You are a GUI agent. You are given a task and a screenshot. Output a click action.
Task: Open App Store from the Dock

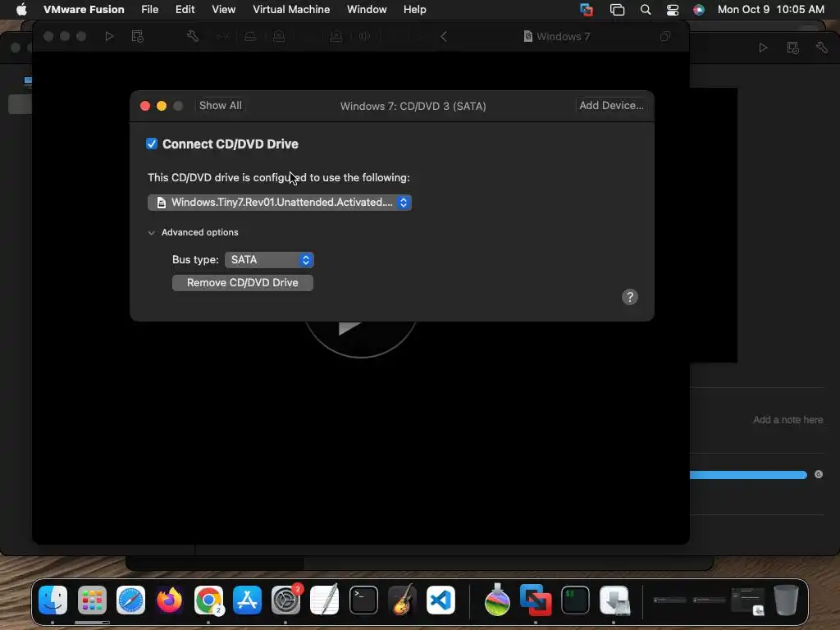pyautogui.click(x=247, y=600)
